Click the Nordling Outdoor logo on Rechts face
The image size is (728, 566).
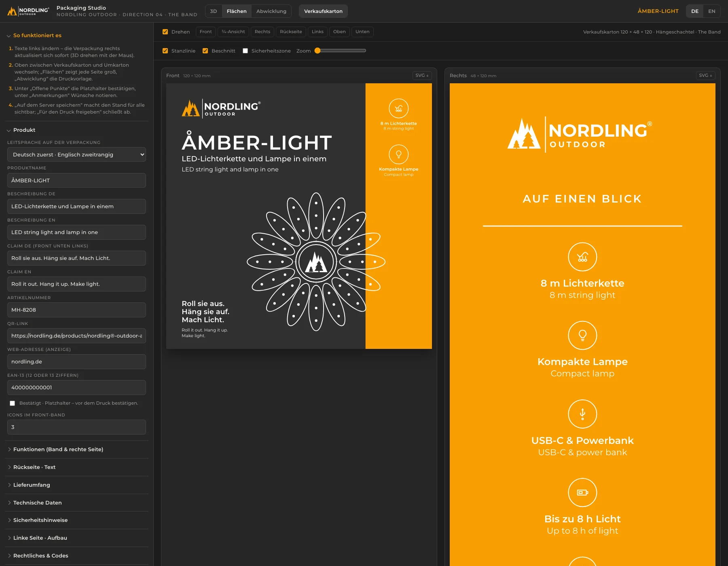pyautogui.click(x=580, y=135)
